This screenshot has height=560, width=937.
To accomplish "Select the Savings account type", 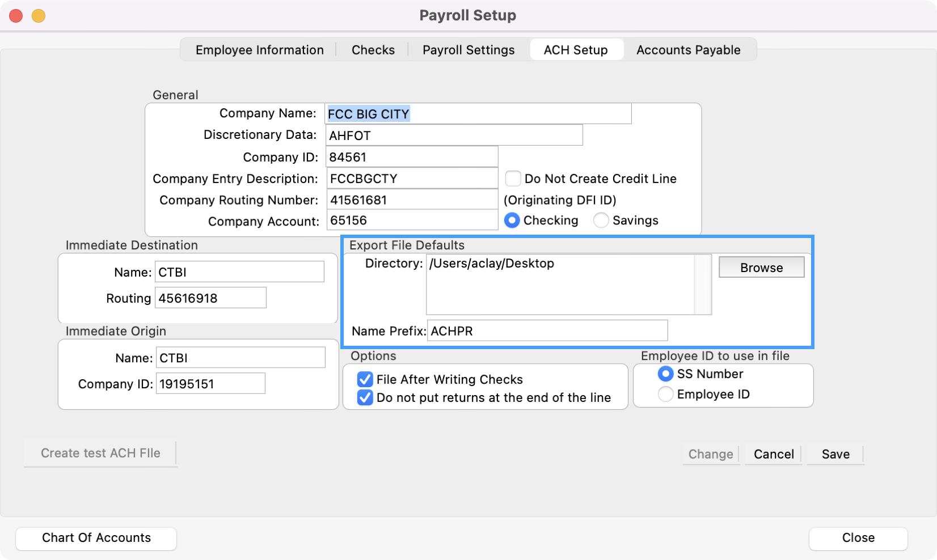I will 601,220.
